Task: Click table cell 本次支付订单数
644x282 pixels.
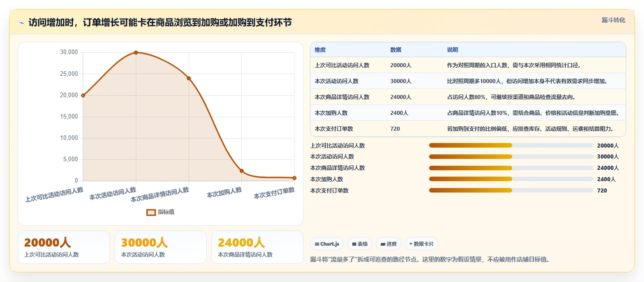Action: pos(334,129)
